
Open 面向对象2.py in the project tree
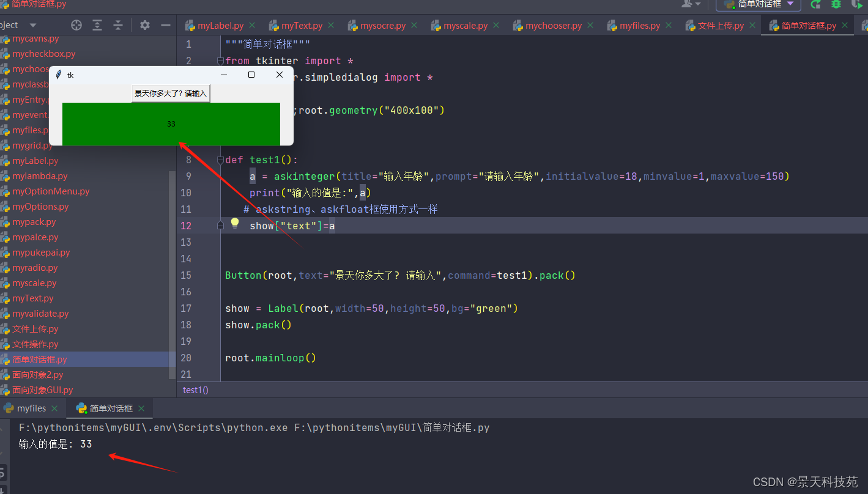(x=38, y=375)
